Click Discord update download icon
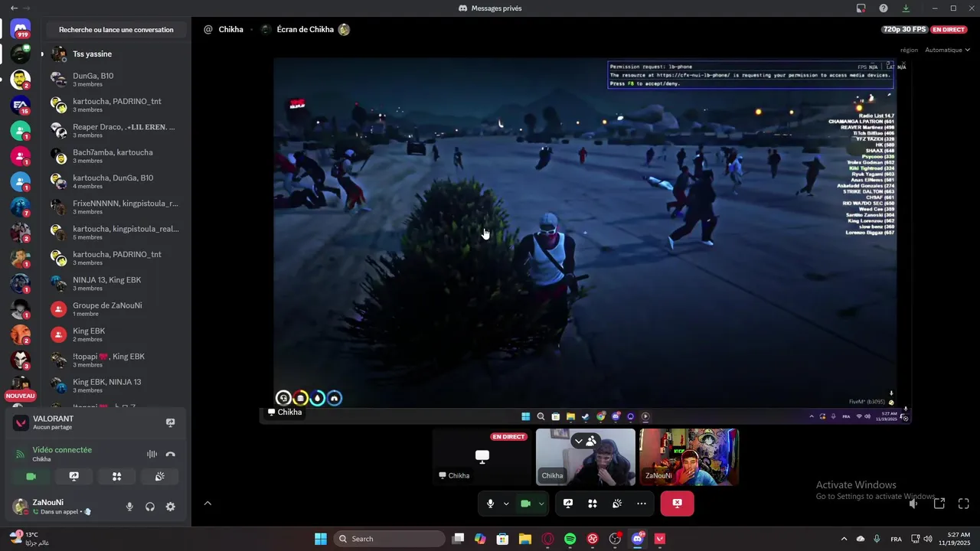 coord(906,8)
